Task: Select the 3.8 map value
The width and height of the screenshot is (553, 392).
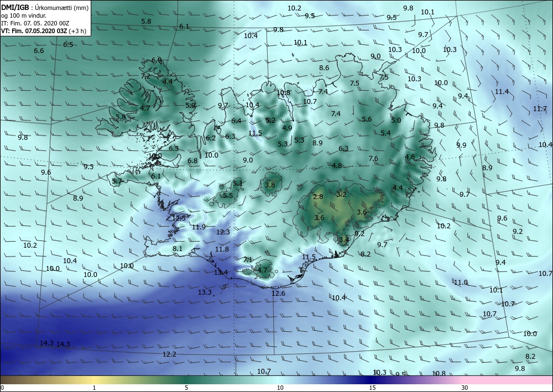Action: (x=270, y=185)
